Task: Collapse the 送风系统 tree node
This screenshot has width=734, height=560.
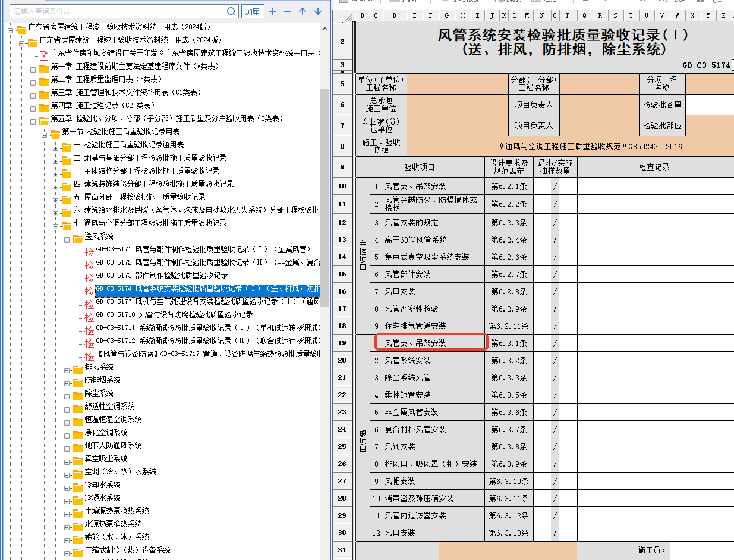Action: point(67,237)
